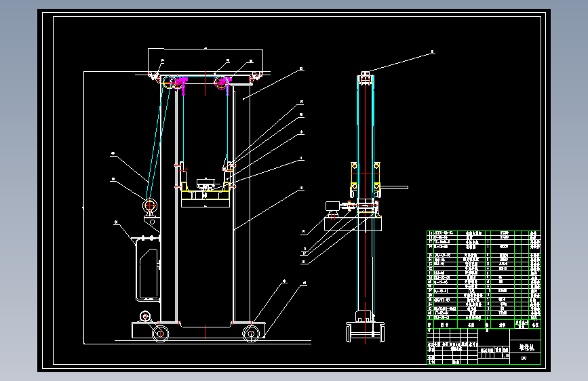588x381 pixels.
Task: Pick the left floor wheel in front view
Action: click(x=160, y=333)
